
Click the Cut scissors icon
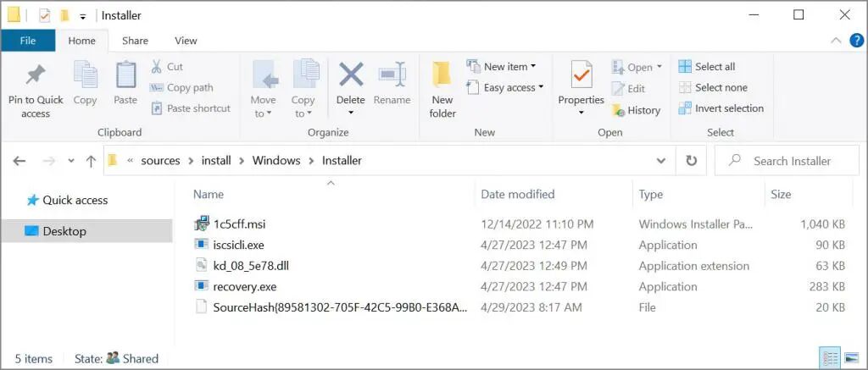click(157, 66)
